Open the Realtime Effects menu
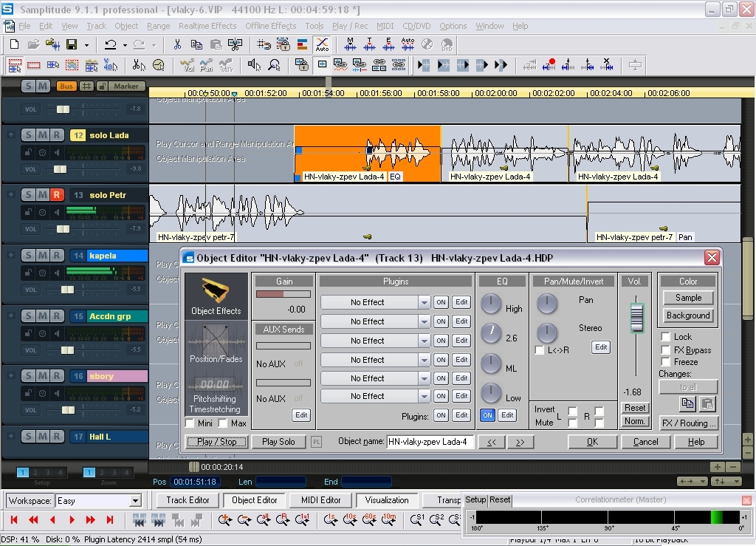 [207, 26]
